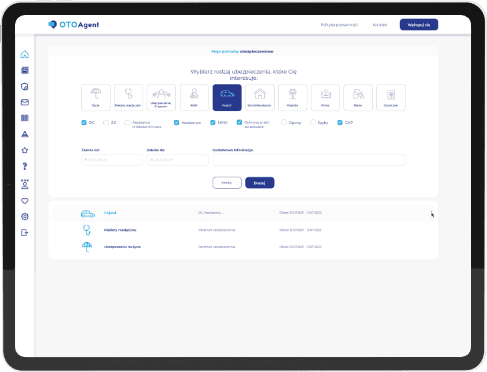Open the settings gear sidebar icon
The width and height of the screenshot is (487, 372).
[x=25, y=217]
